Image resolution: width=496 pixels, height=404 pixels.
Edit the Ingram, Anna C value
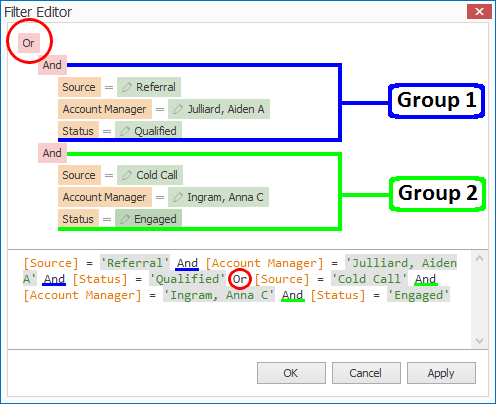pos(218,197)
